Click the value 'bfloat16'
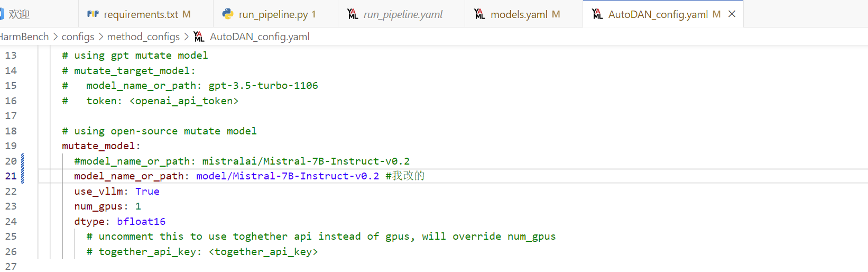The height and width of the screenshot is (272, 868). point(141,221)
